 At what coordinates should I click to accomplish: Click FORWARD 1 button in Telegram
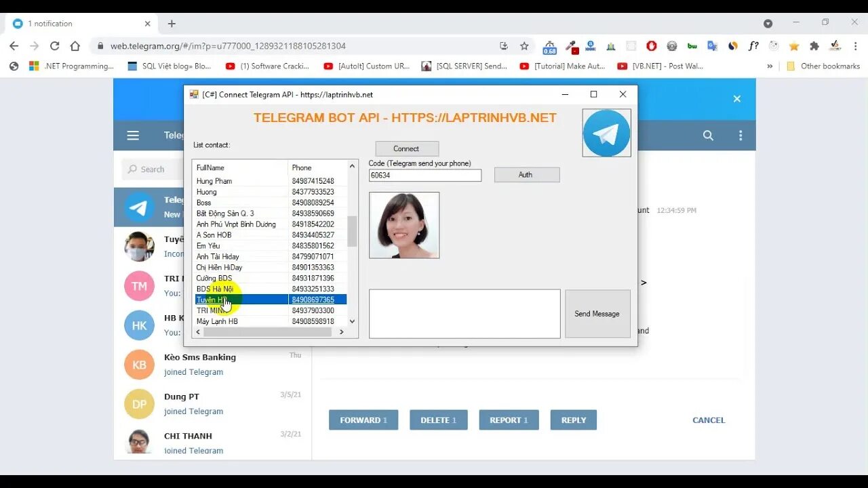pos(363,420)
